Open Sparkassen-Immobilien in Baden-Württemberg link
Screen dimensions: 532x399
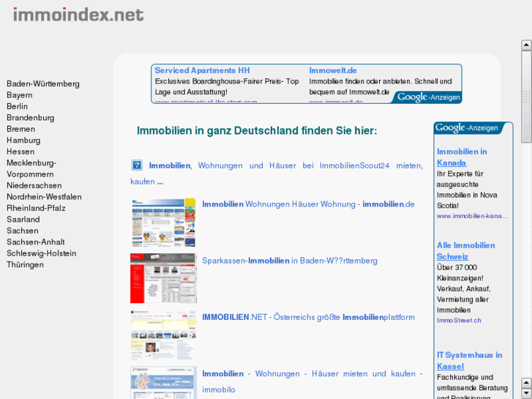click(x=290, y=261)
